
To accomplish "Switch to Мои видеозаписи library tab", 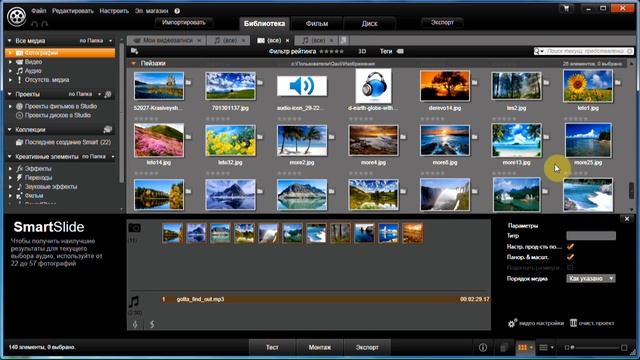I will pyautogui.click(x=167, y=40).
